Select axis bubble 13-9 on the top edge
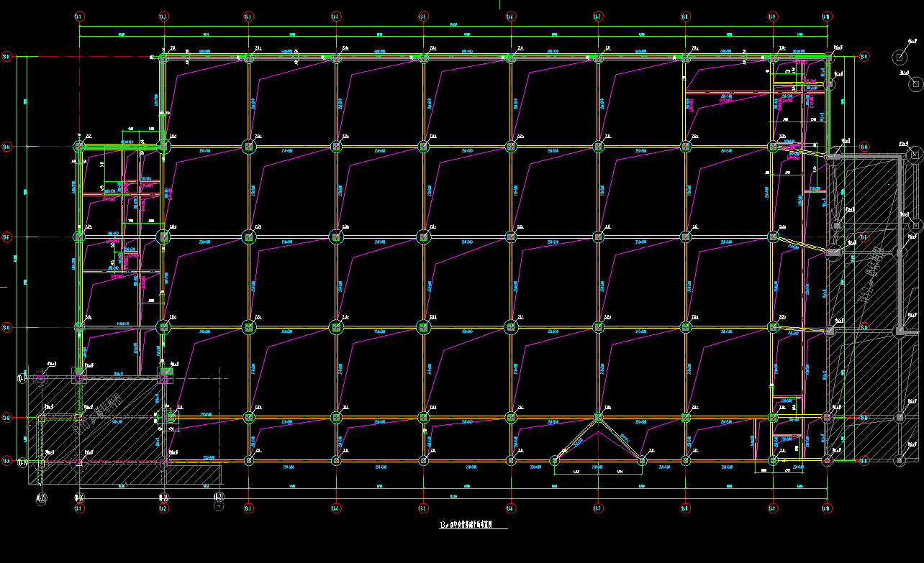The image size is (924, 563). click(x=772, y=16)
